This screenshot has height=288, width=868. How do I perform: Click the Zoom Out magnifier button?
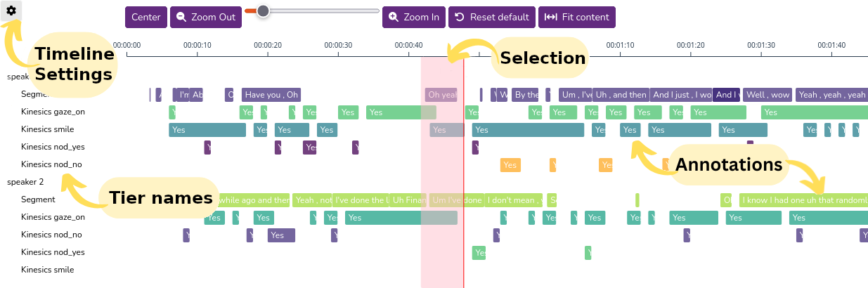206,17
